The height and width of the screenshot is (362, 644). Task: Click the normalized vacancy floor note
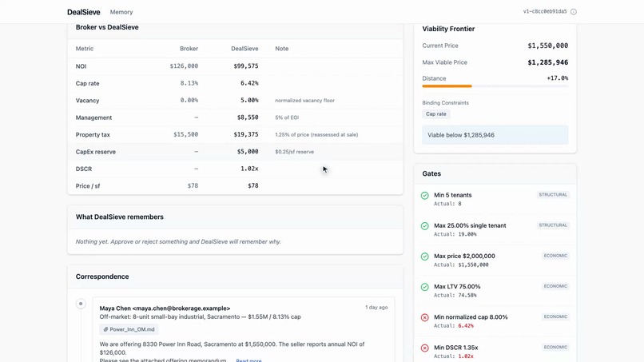tap(304, 100)
